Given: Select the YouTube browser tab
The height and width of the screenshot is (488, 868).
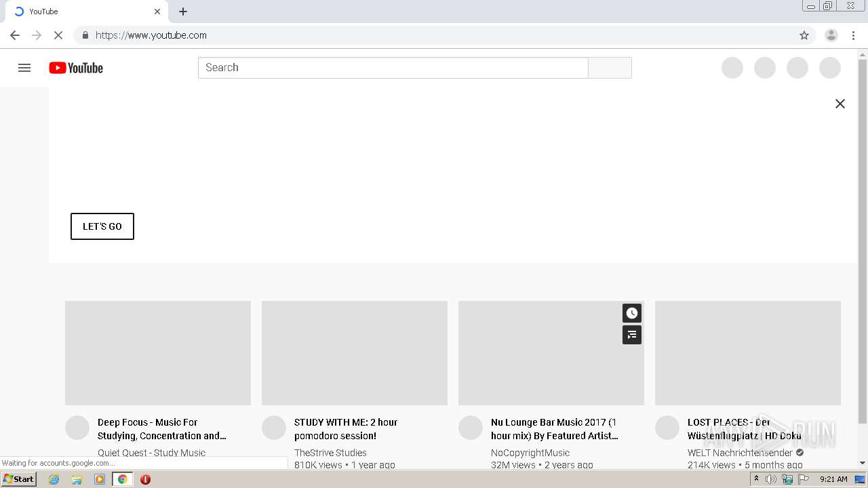Looking at the screenshot, I should [x=86, y=12].
